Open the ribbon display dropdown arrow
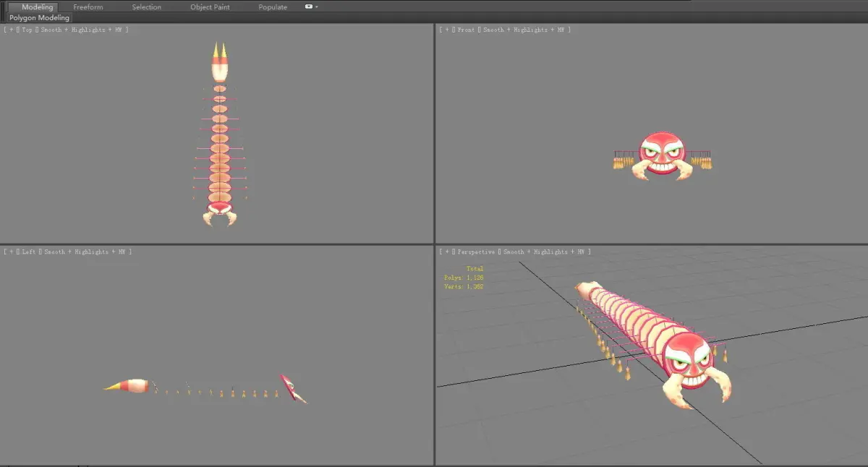Image resolution: width=868 pixels, height=467 pixels. point(317,7)
